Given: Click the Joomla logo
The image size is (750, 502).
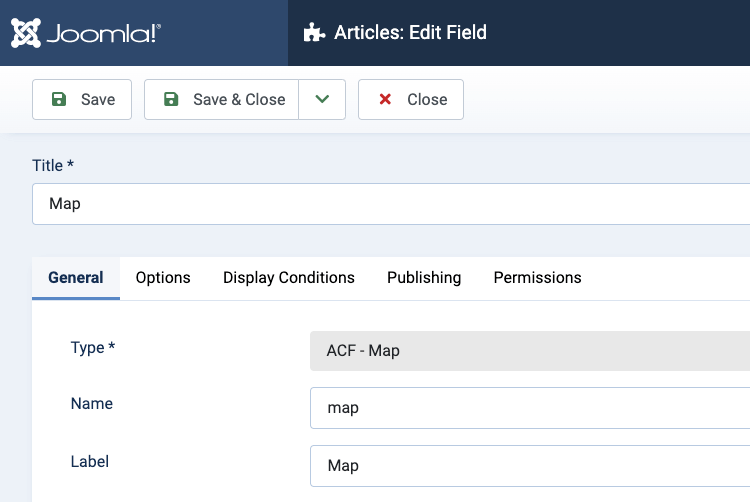Looking at the screenshot, I should pos(86,33).
